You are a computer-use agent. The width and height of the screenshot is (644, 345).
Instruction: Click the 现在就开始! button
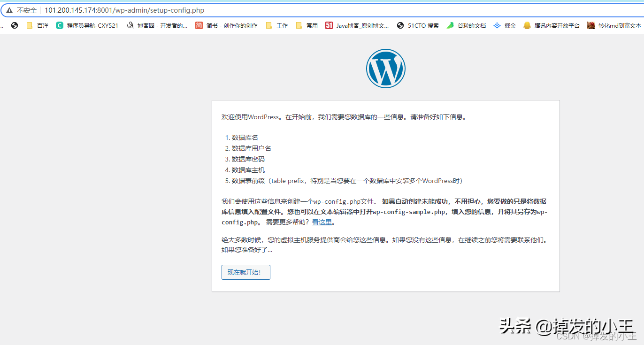(245, 272)
